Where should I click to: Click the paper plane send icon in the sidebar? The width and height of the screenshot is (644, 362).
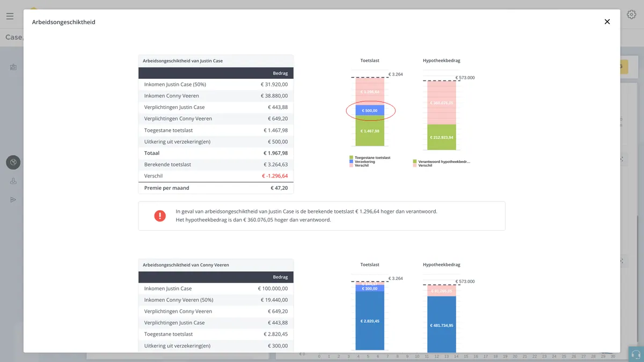pos(13,200)
